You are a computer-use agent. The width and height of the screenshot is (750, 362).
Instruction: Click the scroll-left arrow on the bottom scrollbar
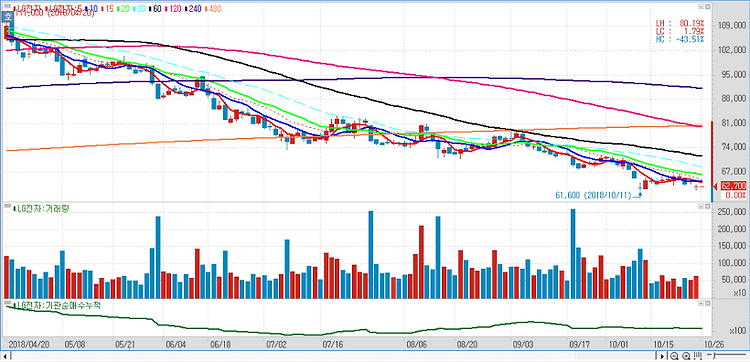5,356
